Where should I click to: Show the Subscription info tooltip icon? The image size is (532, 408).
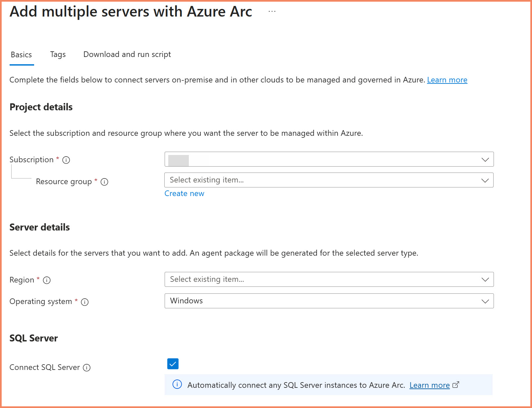click(x=66, y=160)
